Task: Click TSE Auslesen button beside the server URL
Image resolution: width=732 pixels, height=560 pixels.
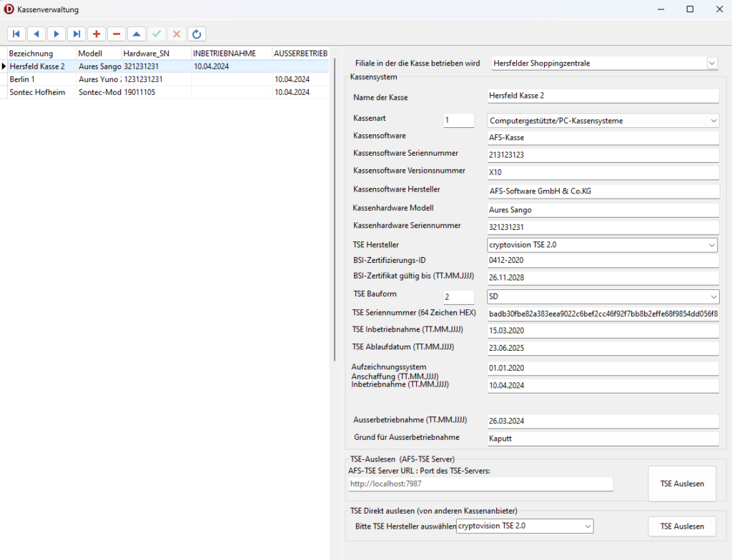Action: coord(681,484)
